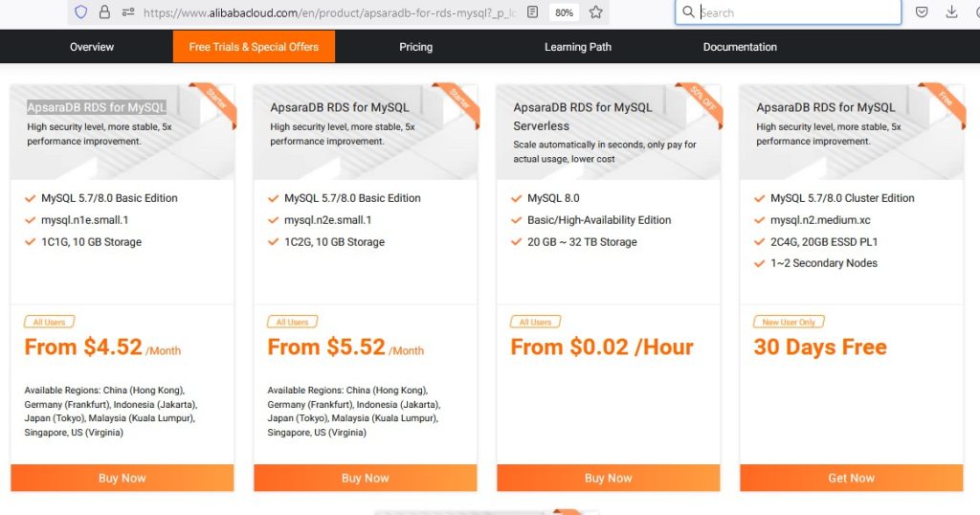Click the 30 Days Free heading
The height and width of the screenshot is (515, 980).
820,347
